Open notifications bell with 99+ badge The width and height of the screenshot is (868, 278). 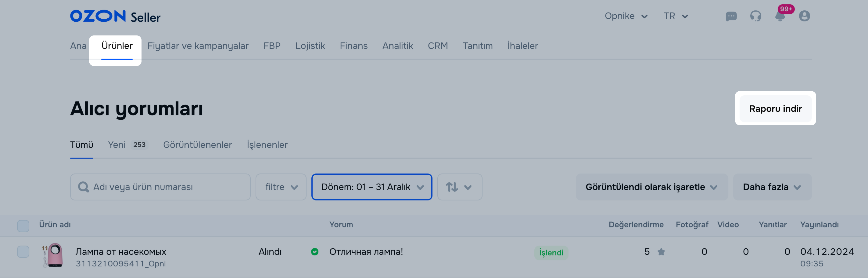tap(780, 16)
